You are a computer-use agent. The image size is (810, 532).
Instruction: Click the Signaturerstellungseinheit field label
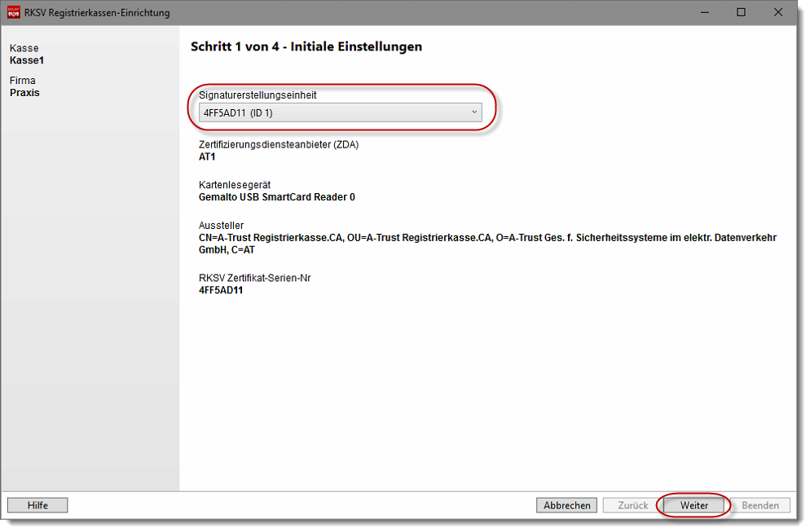coord(258,95)
